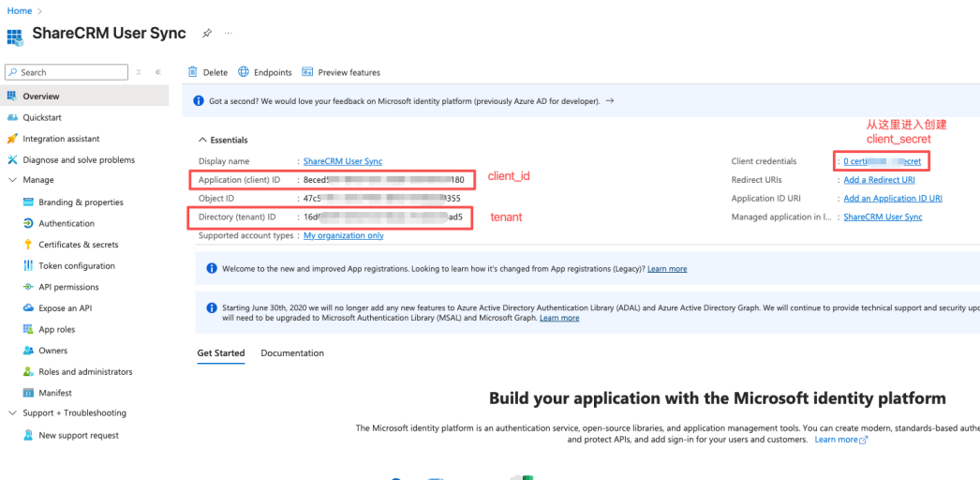Click the Object ID value

(382, 199)
